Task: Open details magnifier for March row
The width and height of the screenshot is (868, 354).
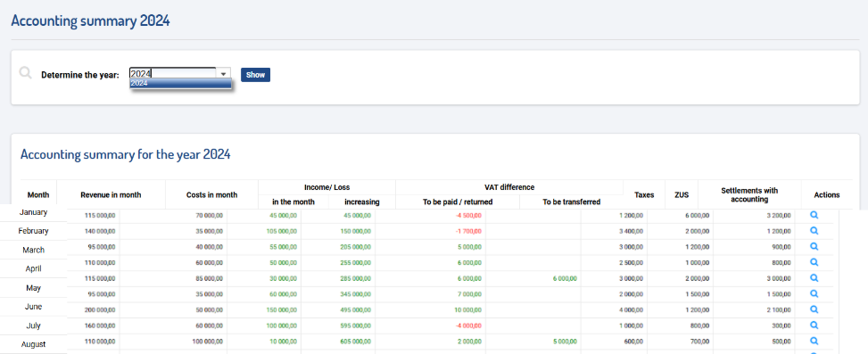Action: [x=814, y=247]
